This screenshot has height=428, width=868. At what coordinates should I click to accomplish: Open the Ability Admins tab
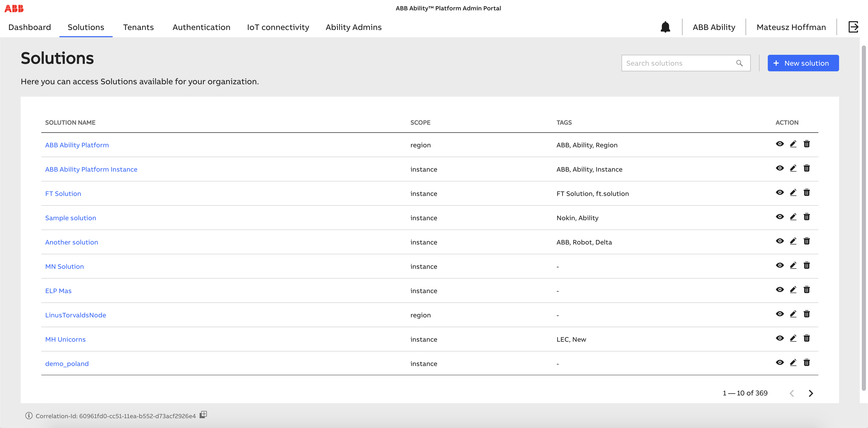pyautogui.click(x=353, y=27)
